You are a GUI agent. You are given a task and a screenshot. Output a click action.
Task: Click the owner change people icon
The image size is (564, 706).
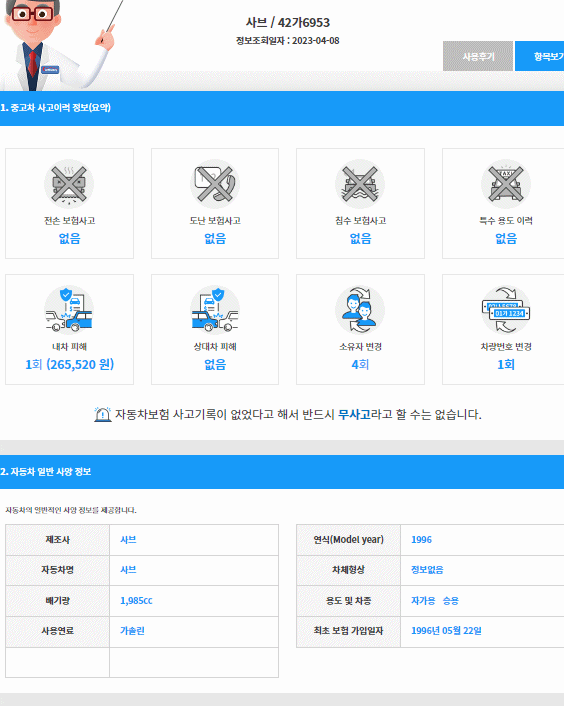tap(360, 310)
